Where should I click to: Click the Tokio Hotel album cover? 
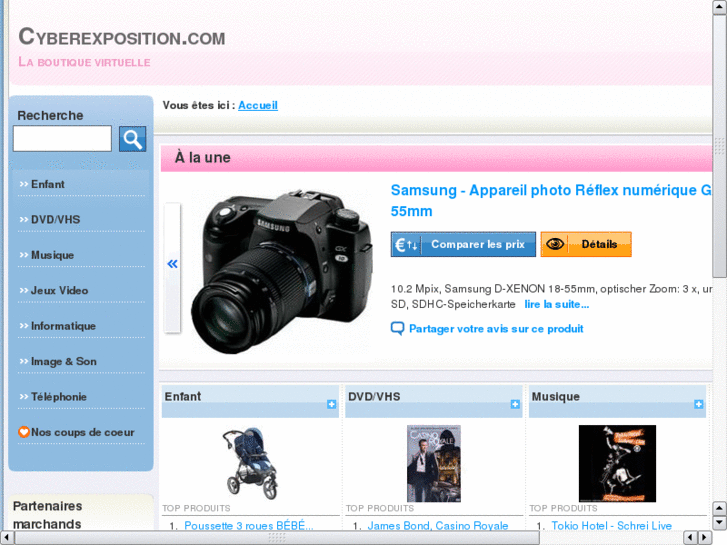click(617, 463)
